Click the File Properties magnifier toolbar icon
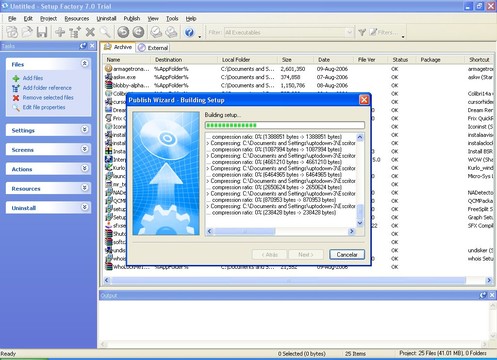 tap(105, 32)
